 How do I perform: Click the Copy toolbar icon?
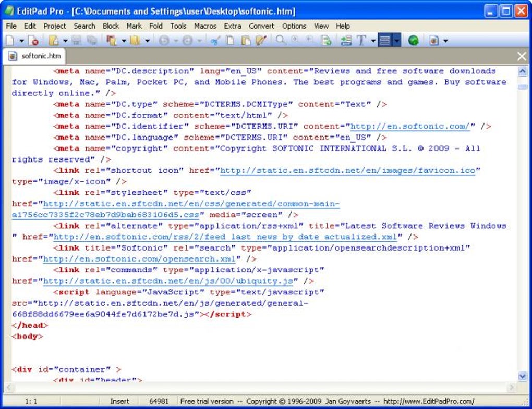[x=231, y=40]
